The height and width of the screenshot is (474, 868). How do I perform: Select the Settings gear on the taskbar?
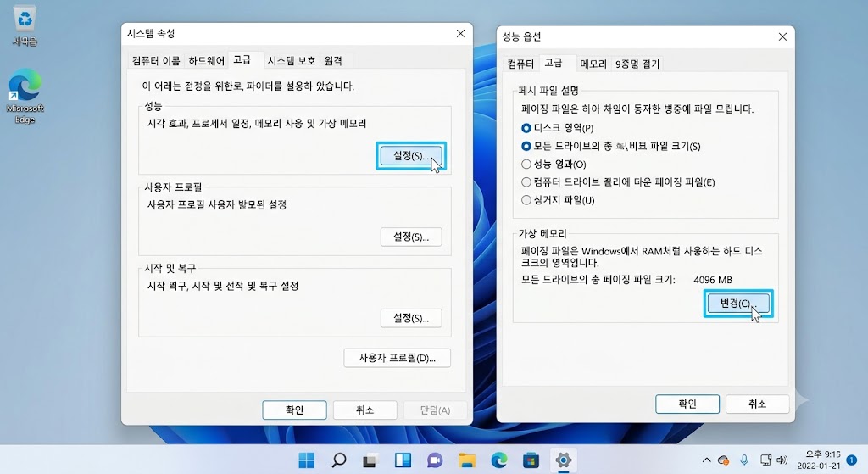pos(564,460)
